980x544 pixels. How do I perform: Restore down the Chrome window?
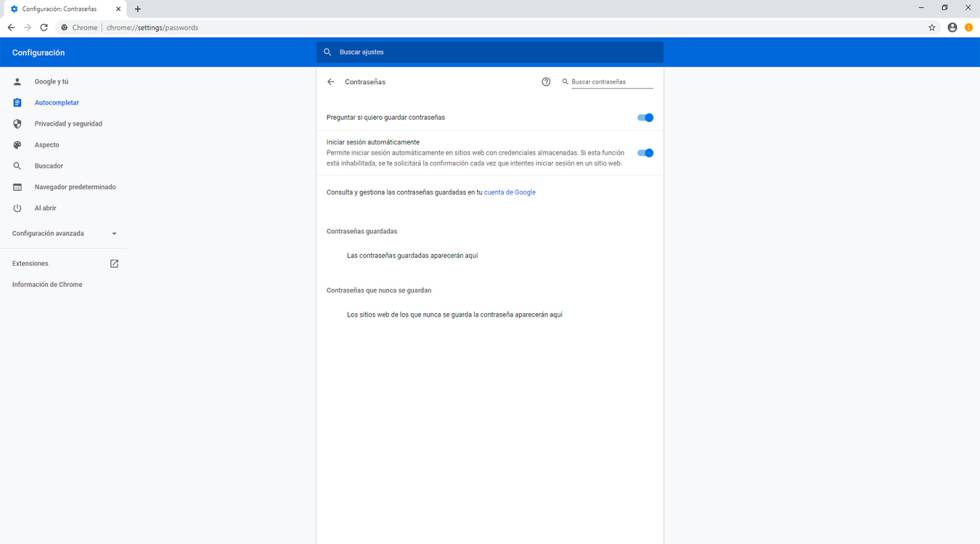point(944,8)
